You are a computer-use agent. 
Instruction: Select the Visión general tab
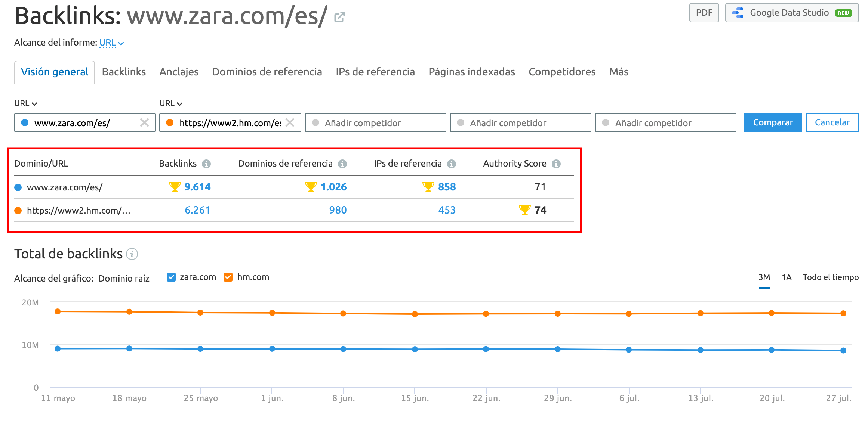pos(55,72)
